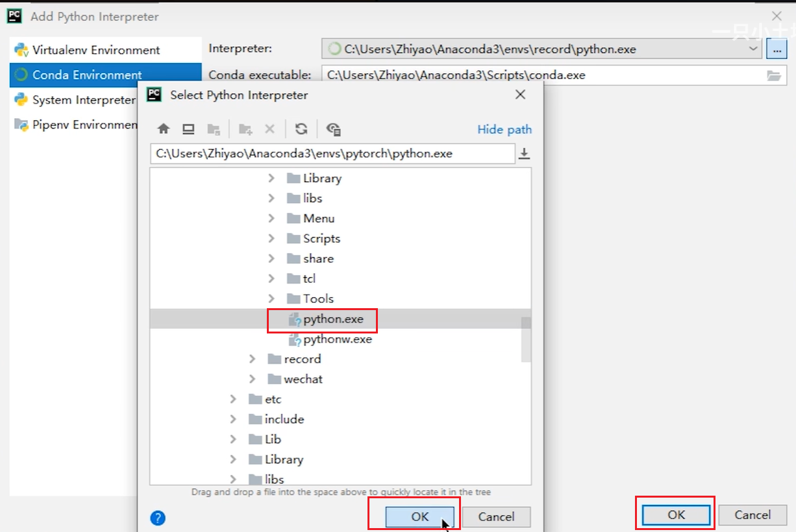The image size is (796, 532).
Task: Select the share folder
Action: (310, 258)
